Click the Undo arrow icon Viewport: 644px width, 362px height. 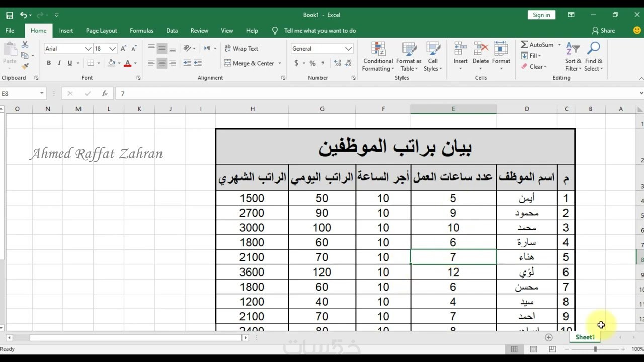[23, 15]
